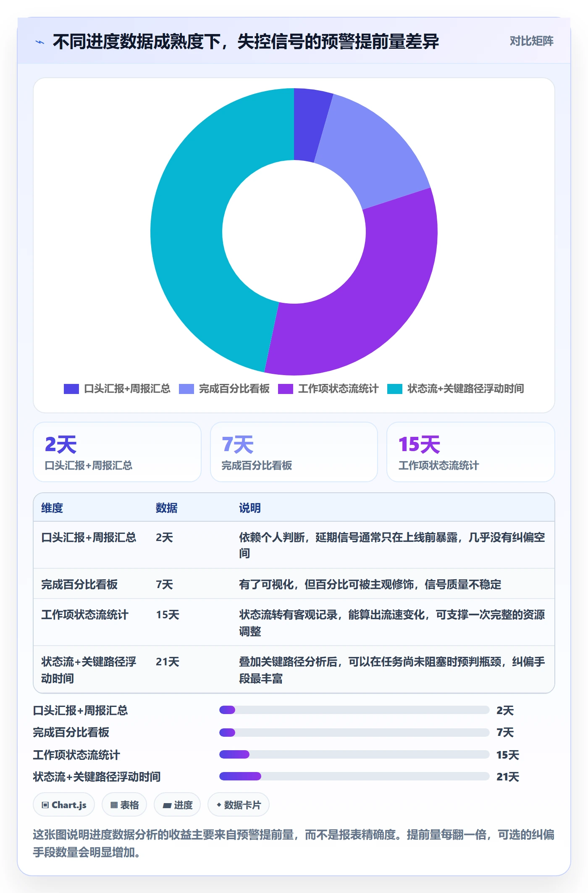The height and width of the screenshot is (893, 588).
Task: Click the 口头汇报+周报汇总 progress bar
Action: pos(354,710)
